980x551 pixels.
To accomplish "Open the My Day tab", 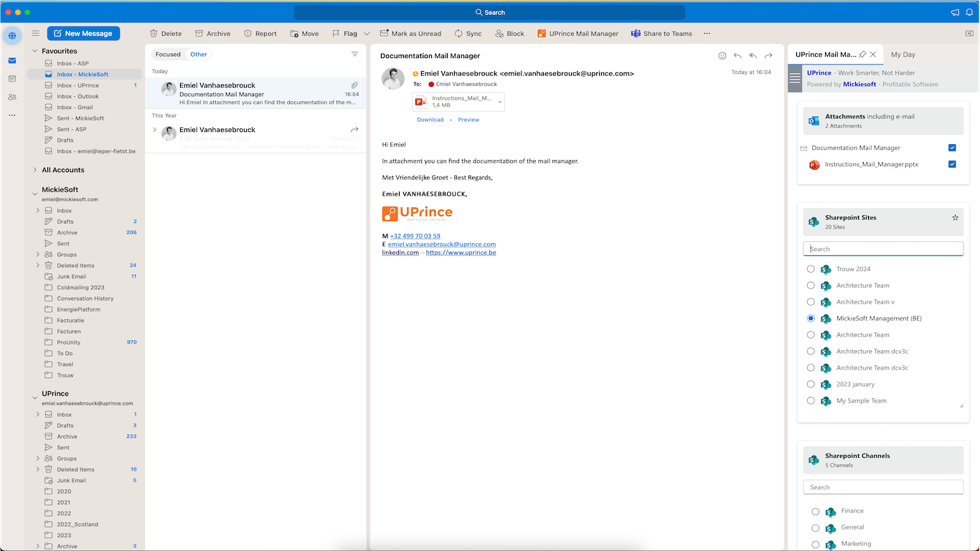I will coord(903,55).
